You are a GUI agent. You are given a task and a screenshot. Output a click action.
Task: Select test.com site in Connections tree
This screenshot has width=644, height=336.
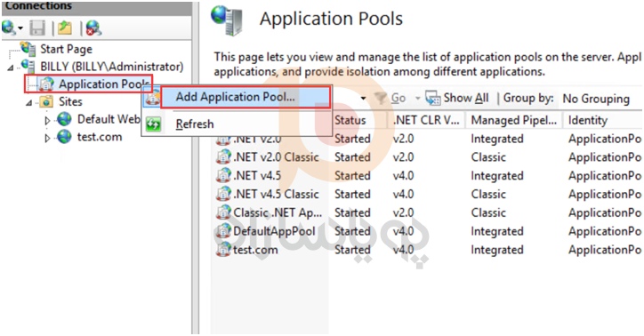100,137
